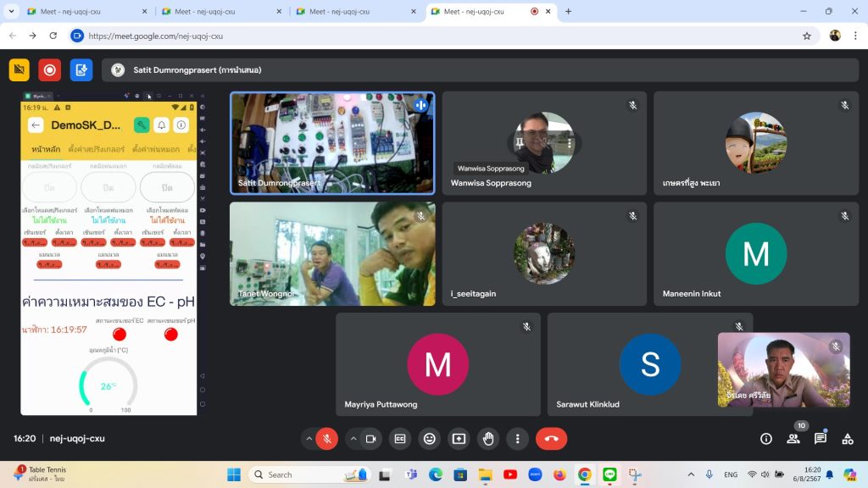Toggle the manual fog ปิด button
868x488 pixels.
[108, 187]
